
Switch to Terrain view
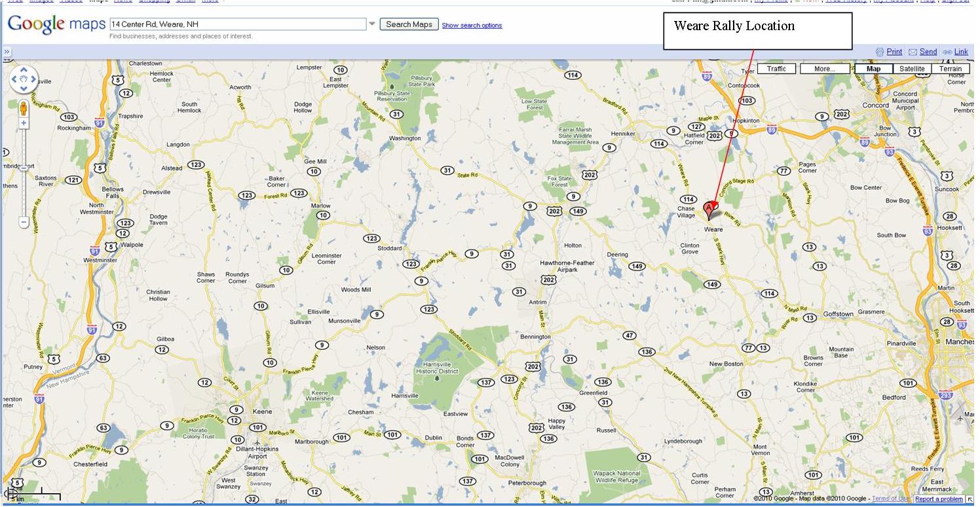coord(951,69)
